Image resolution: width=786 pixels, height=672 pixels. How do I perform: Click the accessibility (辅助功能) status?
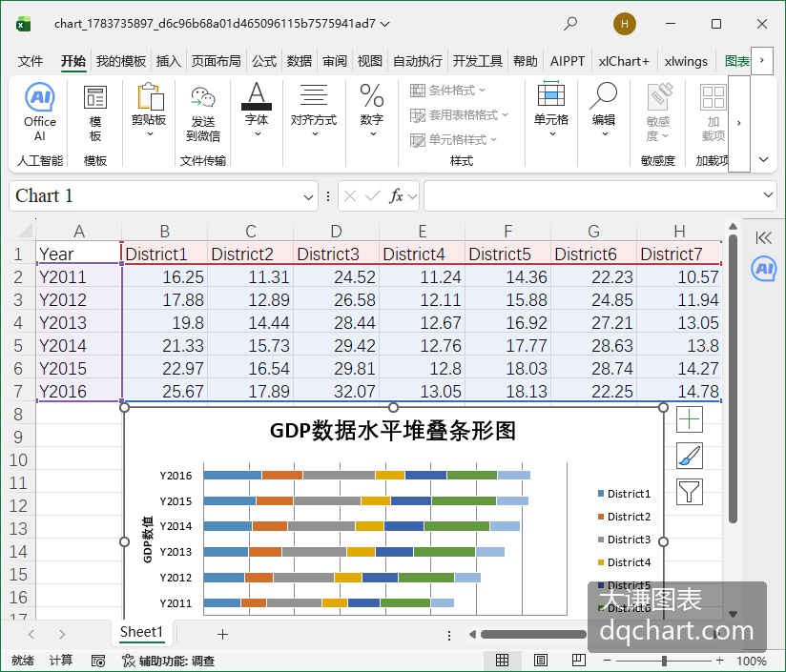click(169, 661)
